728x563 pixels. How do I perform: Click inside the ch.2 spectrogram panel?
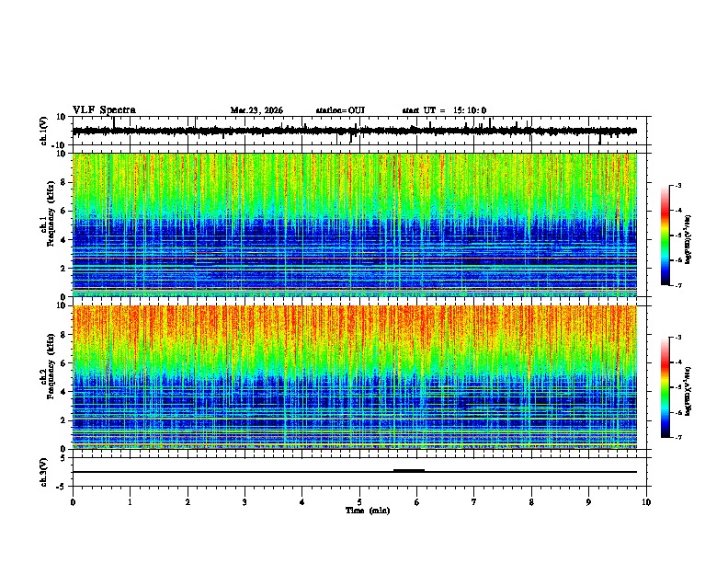354,377
